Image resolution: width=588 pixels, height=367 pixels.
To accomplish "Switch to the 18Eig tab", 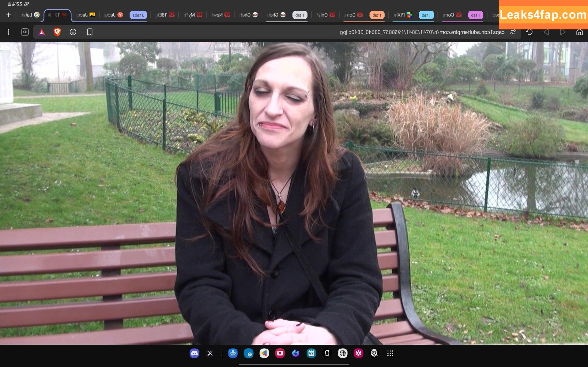I will 165,15.
